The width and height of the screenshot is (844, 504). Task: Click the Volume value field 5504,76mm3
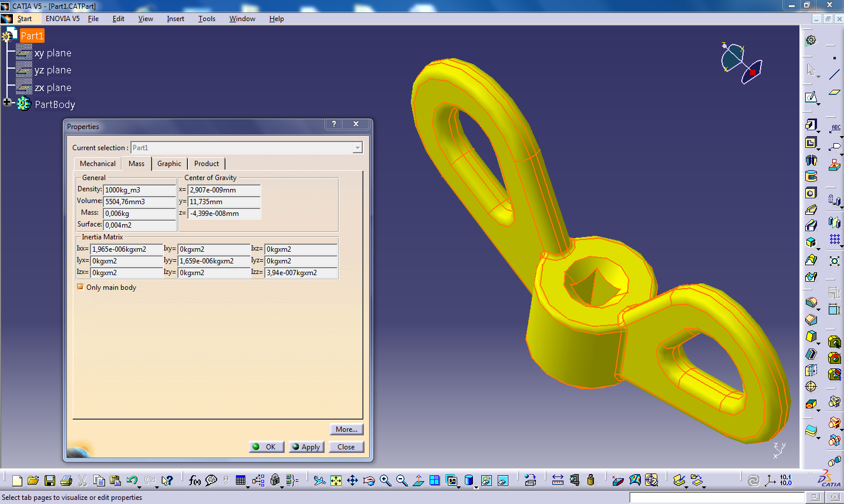point(140,202)
